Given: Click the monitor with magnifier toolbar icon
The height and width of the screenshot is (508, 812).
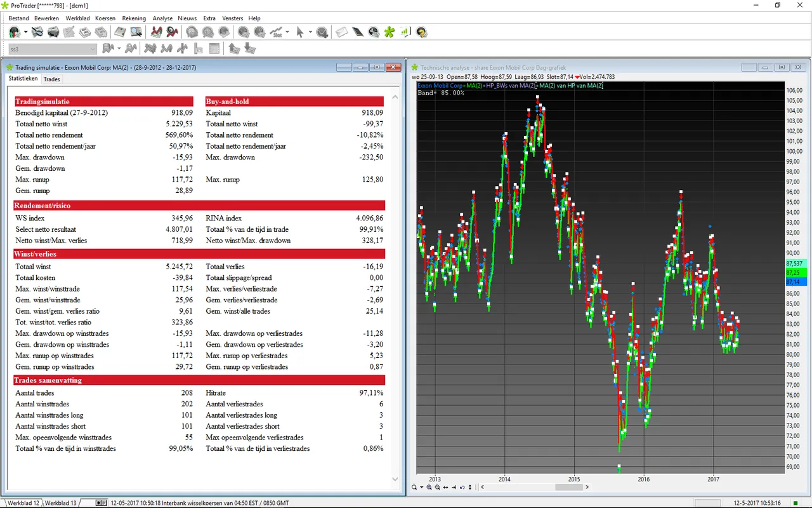Looking at the screenshot, I should coord(136,32).
